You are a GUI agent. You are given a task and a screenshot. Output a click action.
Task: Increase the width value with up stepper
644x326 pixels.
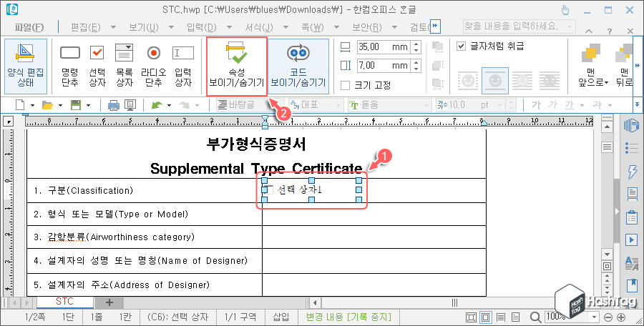416,44
